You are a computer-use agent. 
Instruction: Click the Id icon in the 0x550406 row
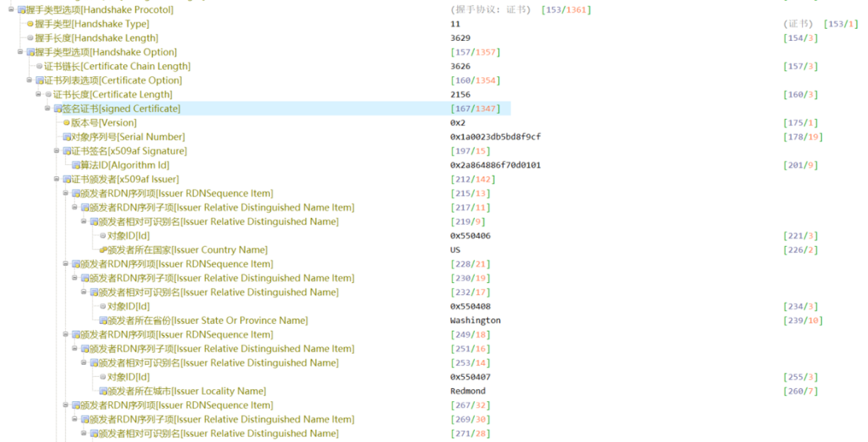click(102, 235)
